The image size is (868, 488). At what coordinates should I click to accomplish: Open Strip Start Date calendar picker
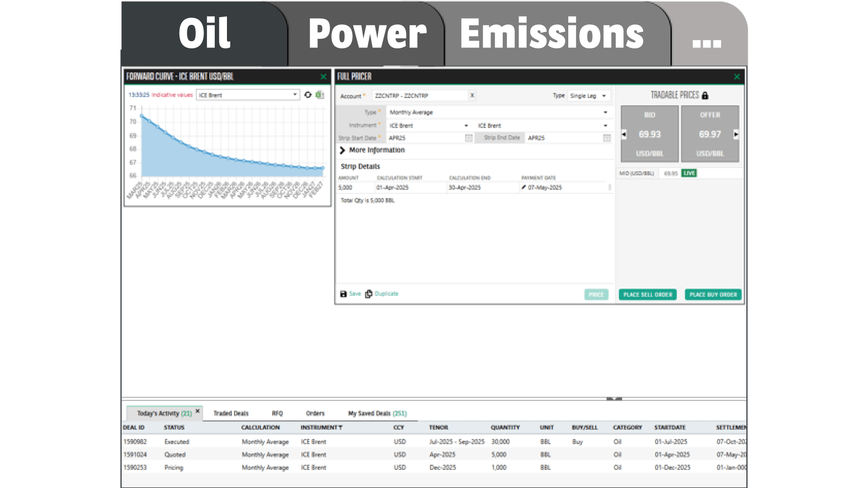469,138
